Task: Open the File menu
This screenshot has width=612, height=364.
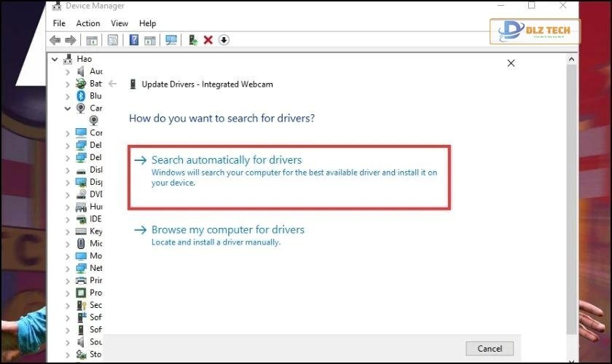Action: pyautogui.click(x=59, y=23)
